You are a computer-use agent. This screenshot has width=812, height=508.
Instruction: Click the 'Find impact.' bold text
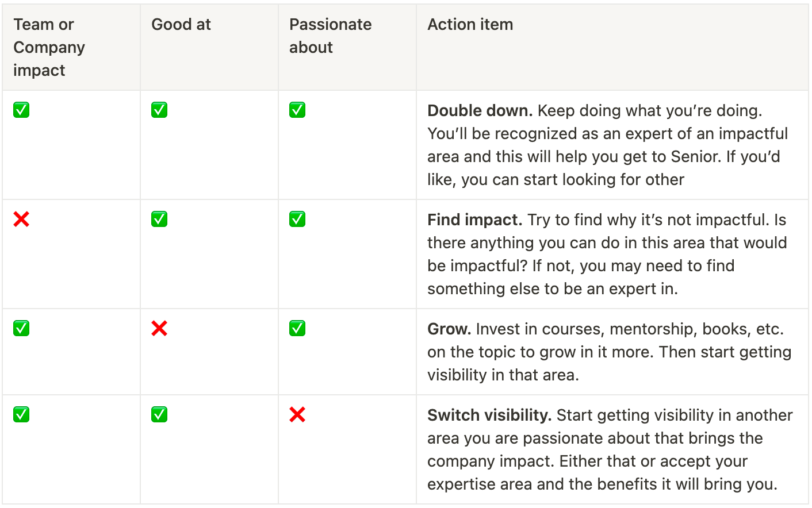(x=475, y=220)
